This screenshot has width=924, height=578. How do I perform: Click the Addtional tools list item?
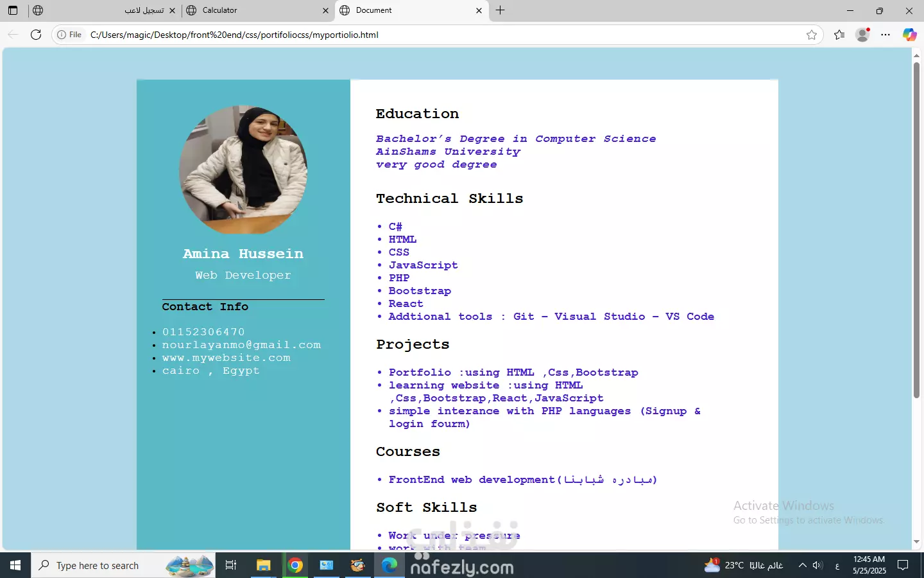coord(551,316)
